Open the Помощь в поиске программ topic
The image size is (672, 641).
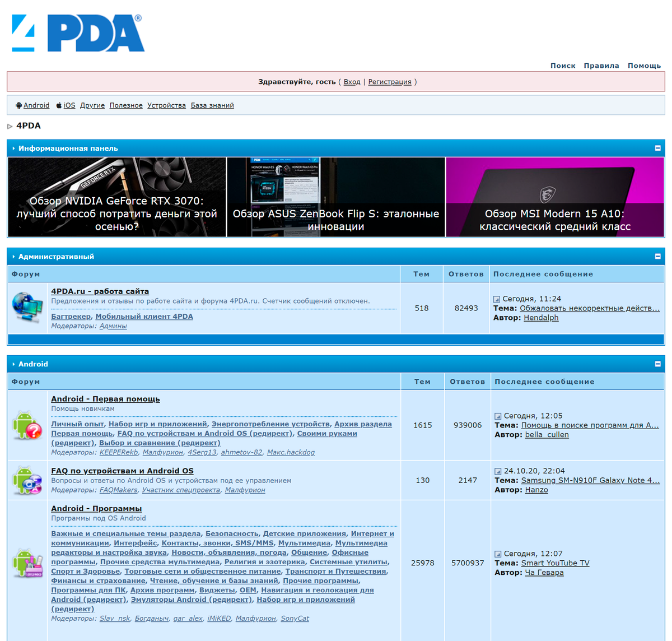[x=590, y=425]
